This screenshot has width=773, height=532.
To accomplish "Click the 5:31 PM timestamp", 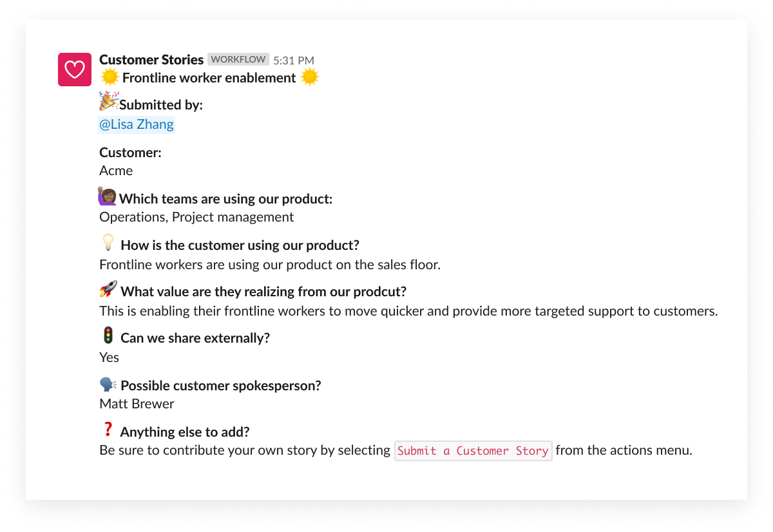I will click(x=294, y=61).
